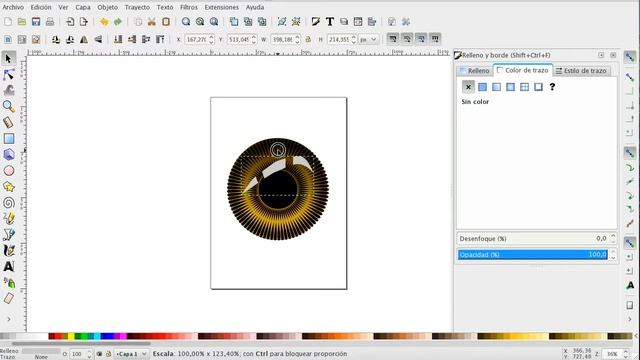640x360 pixels.
Task: Increase the zoom percentage stepper
Action: [x=626, y=351]
